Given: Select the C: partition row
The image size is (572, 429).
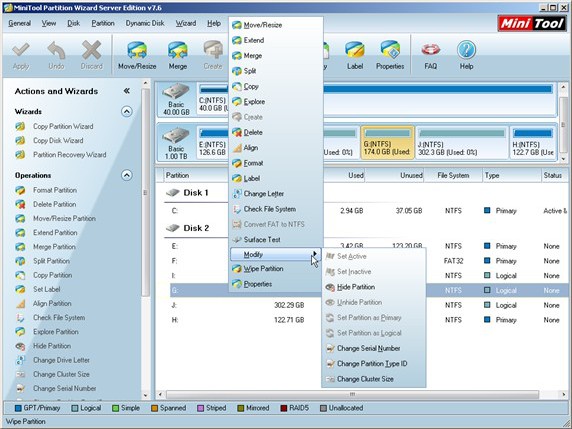Looking at the screenshot, I should click(x=368, y=211).
